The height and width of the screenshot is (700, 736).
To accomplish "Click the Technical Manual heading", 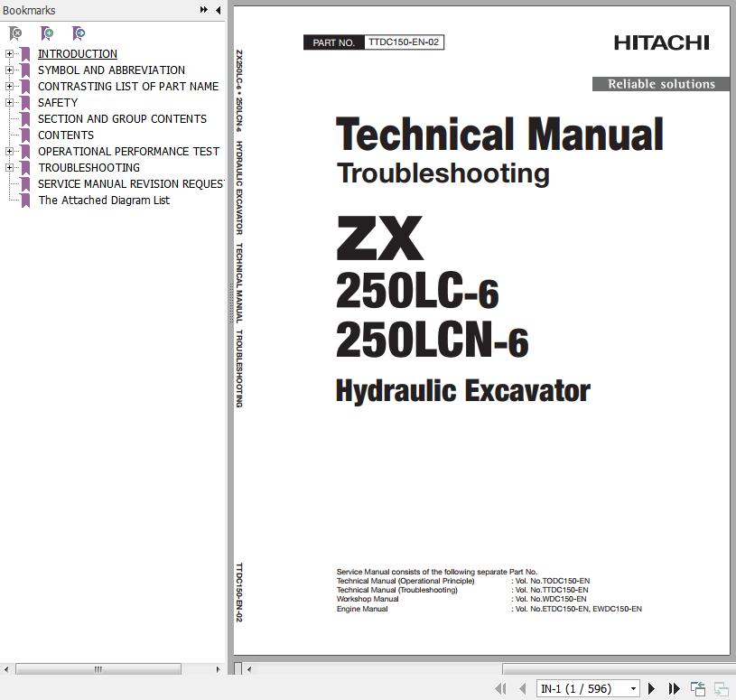I will [500, 135].
